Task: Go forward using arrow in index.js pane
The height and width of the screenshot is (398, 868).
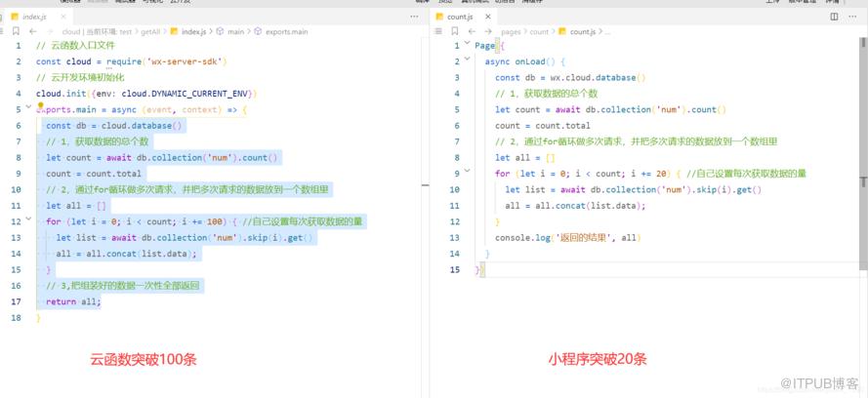Action: pos(50,31)
